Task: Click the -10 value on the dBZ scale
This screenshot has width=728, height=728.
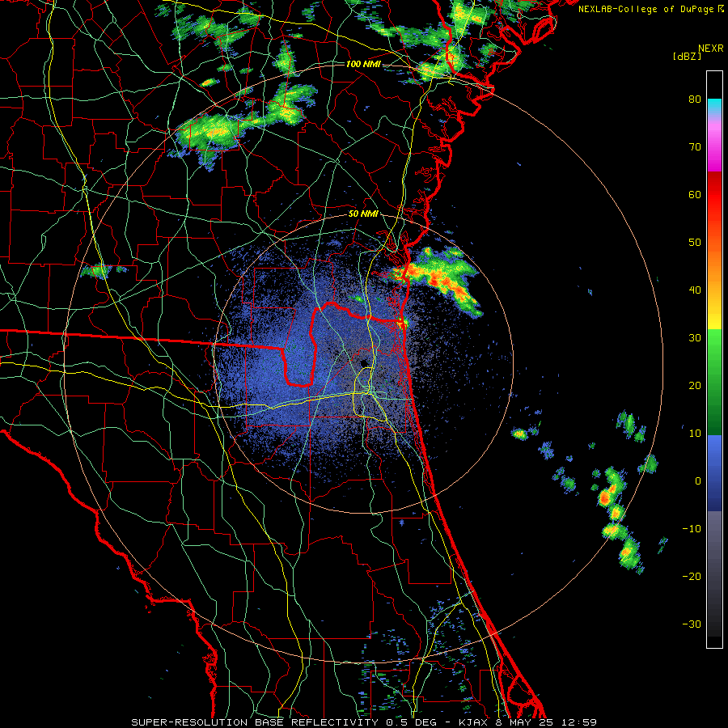Action: tap(692, 529)
